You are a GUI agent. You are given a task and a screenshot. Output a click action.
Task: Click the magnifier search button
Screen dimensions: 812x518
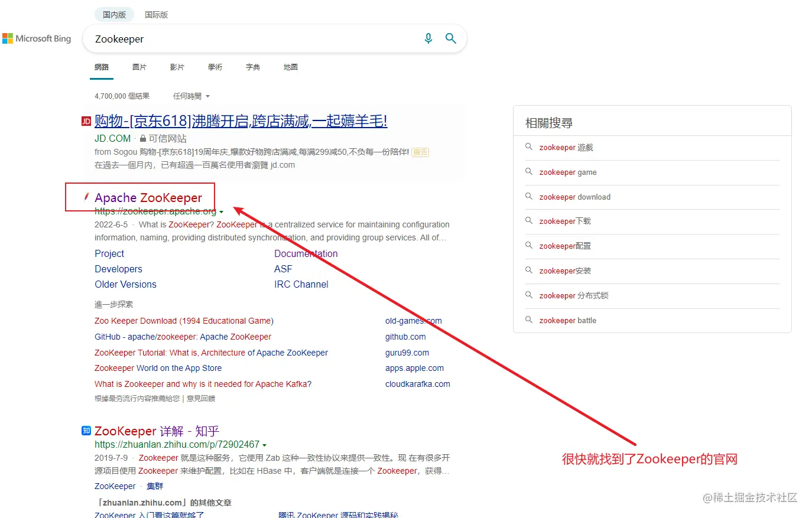pyautogui.click(x=450, y=38)
